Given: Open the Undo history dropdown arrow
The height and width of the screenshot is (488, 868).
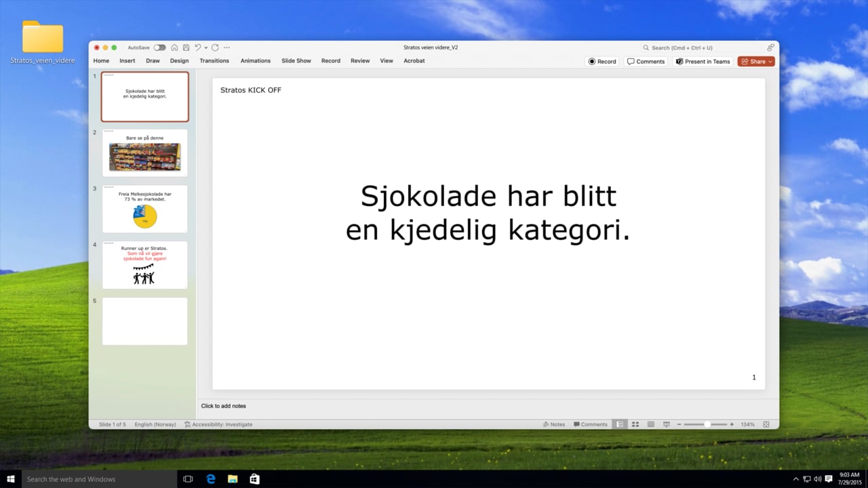Looking at the screenshot, I should (x=205, y=47).
